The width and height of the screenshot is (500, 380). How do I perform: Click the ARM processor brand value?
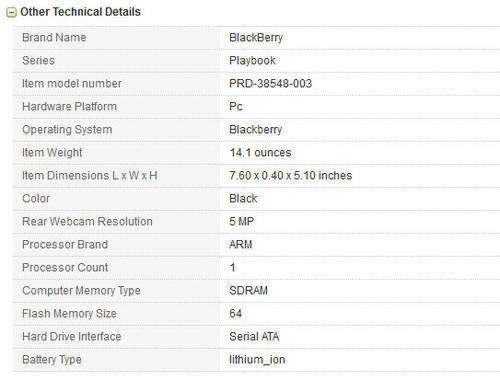point(241,244)
